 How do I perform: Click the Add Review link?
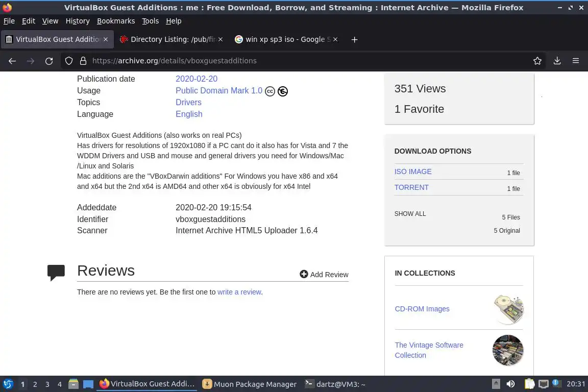point(324,274)
